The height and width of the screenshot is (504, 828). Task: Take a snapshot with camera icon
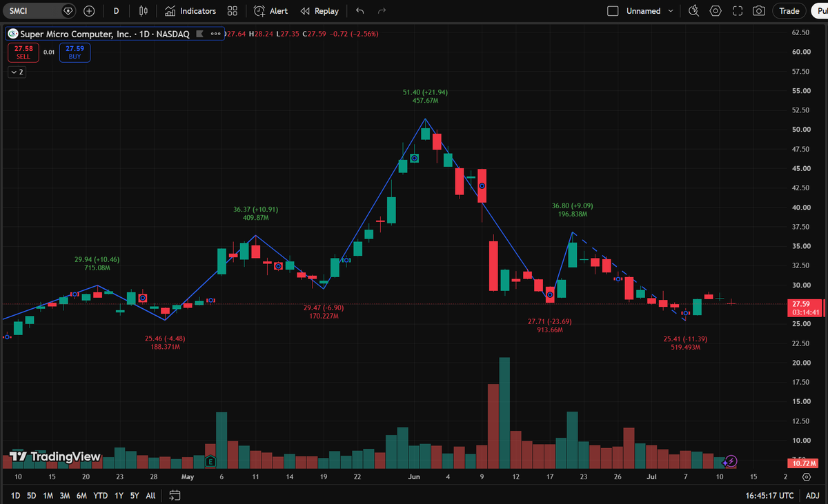[759, 11]
